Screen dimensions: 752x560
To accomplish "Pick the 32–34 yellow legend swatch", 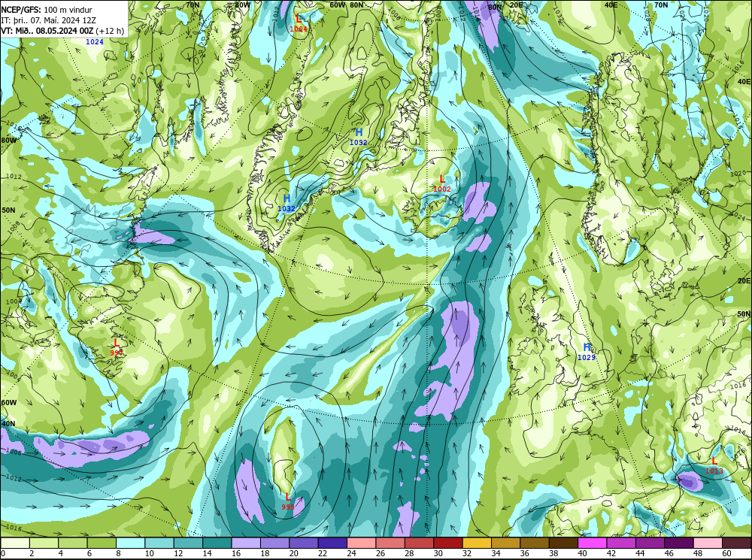I will click(477, 543).
